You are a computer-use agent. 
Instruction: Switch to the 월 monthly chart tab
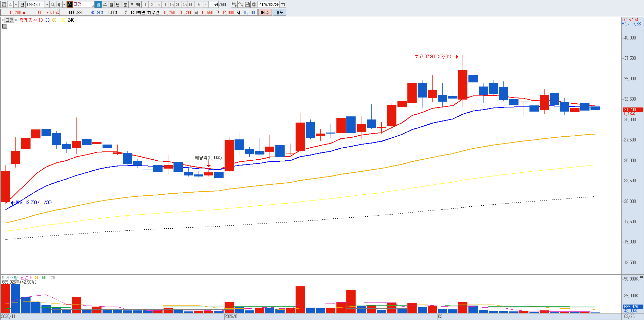pyautogui.click(x=111, y=4)
